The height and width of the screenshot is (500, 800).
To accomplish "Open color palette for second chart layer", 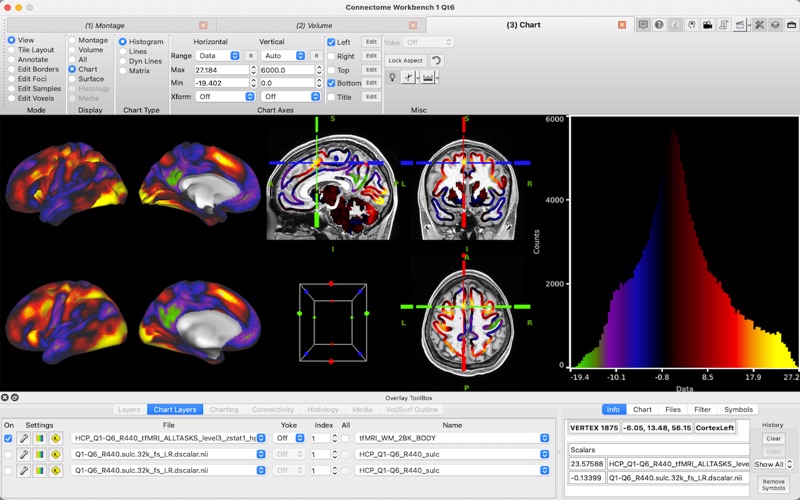I will (39, 454).
